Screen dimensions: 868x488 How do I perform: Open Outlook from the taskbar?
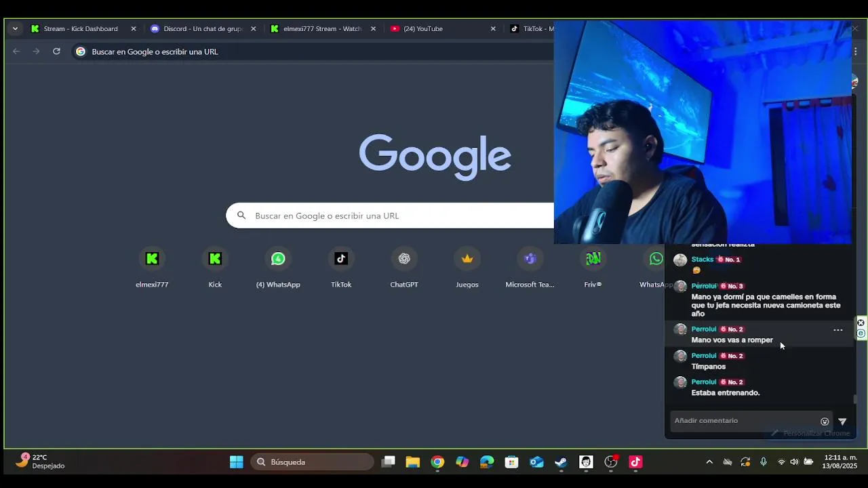536,462
